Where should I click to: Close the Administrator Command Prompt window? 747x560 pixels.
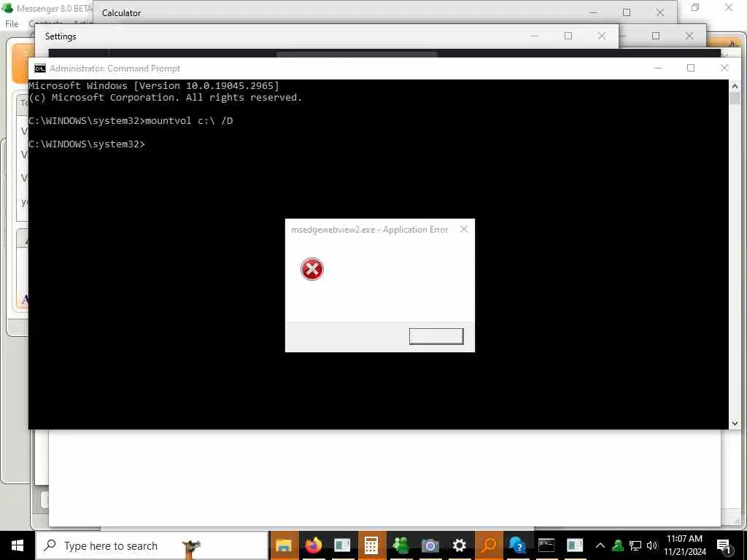pos(724,68)
